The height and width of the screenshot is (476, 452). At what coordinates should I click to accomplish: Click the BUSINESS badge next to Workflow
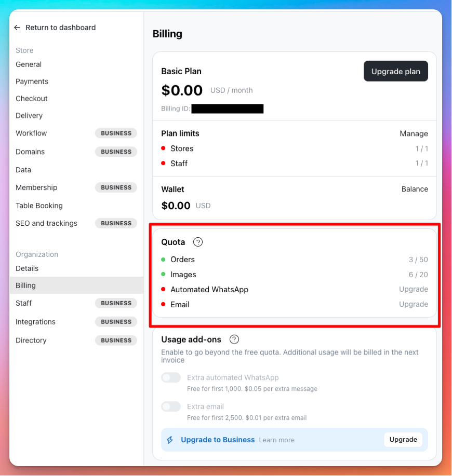click(116, 133)
